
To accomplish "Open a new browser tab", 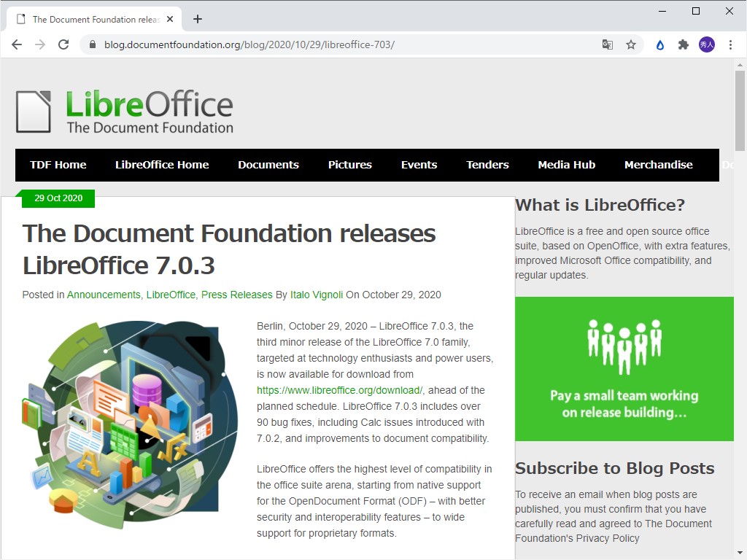I will coord(197,18).
